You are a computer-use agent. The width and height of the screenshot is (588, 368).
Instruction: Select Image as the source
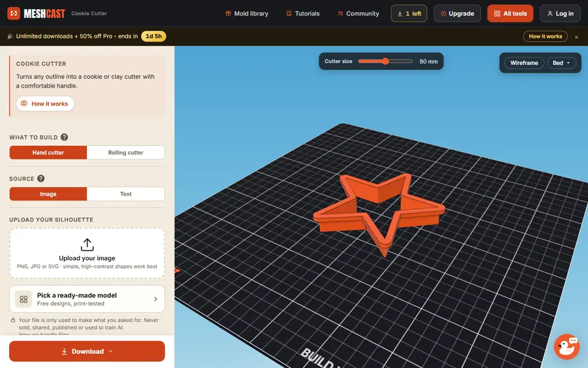(x=48, y=194)
